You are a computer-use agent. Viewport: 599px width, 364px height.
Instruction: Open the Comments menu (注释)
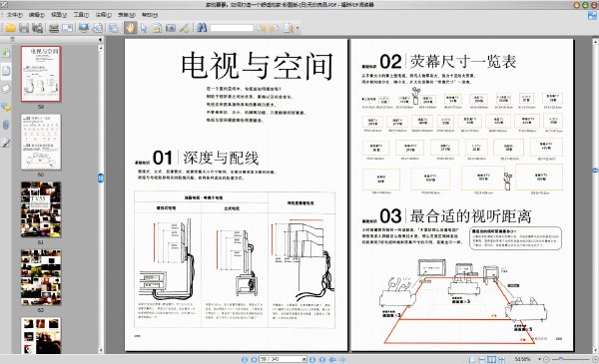click(x=103, y=15)
